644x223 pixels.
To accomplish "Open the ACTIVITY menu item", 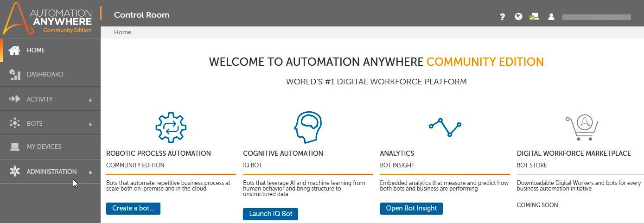I will pyautogui.click(x=50, y=99).
